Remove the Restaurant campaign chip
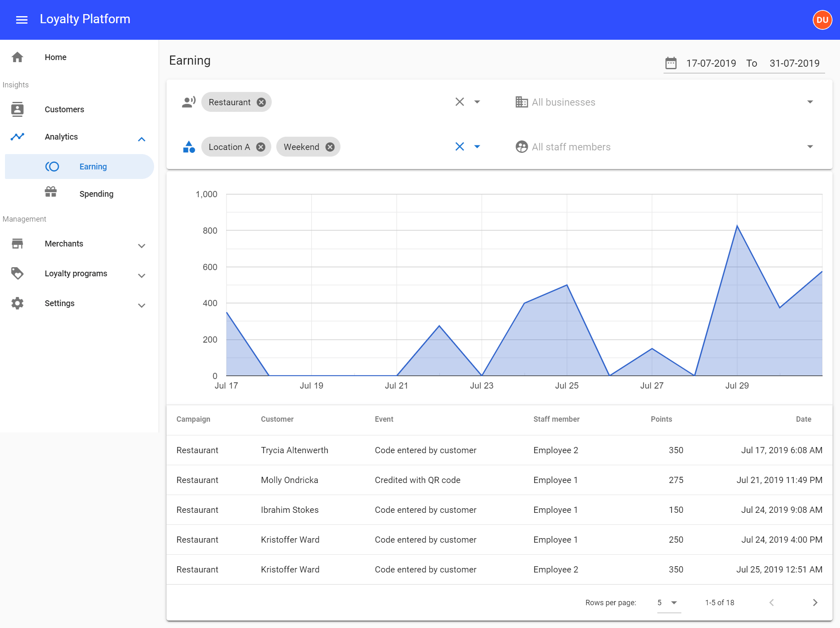This screenshot has width=840, height=628. (x=261, y=102)
